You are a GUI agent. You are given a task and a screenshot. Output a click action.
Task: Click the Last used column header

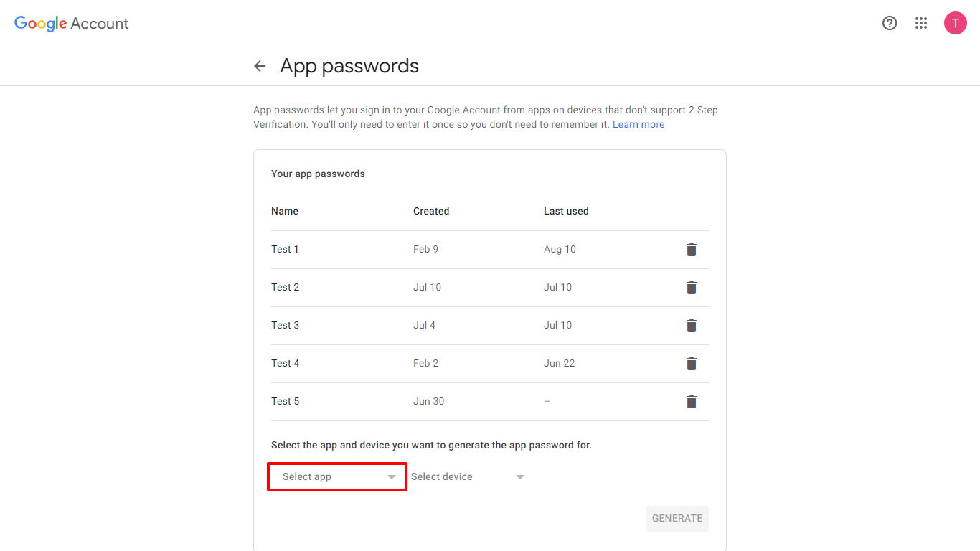click(566, 211)
